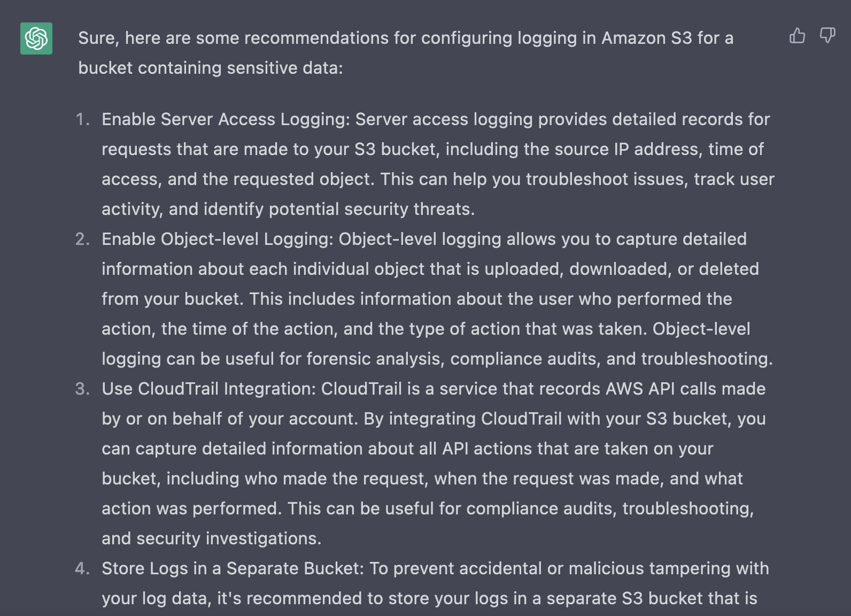Click the list number 1 marker
851x616 pixels.
tap(82, 119)
